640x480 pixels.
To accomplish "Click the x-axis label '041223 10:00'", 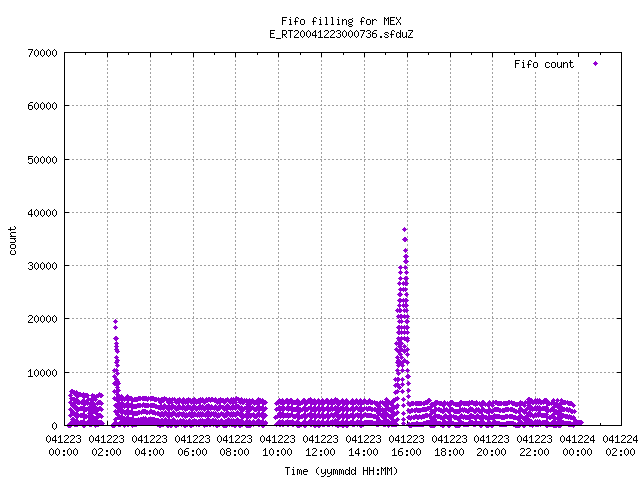I will (x=278, y=446).
